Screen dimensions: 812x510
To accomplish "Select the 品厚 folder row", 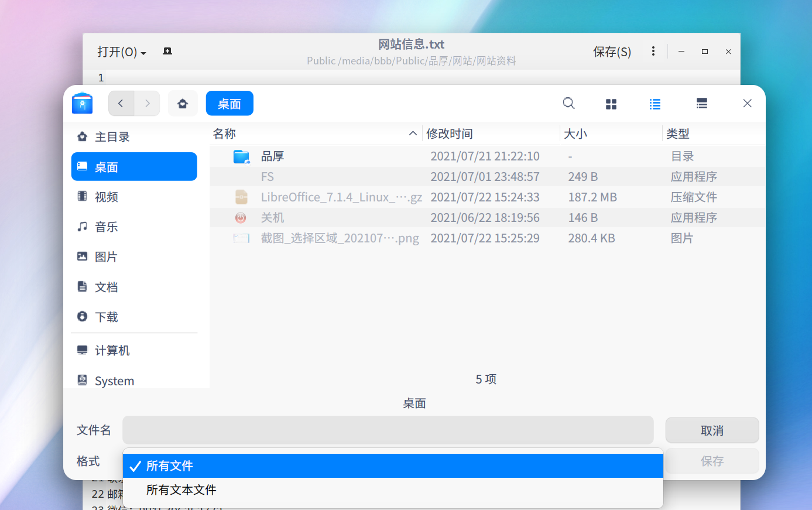I will click(x=487, y=156).
